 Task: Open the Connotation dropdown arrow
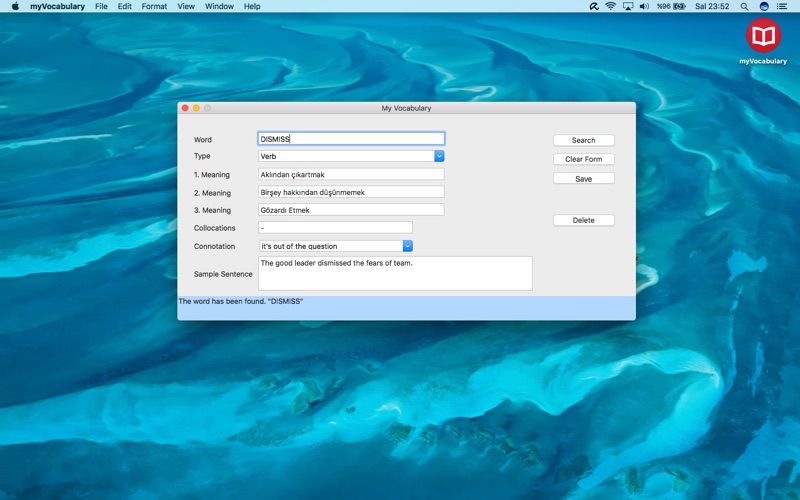click(x=407, y=246)
